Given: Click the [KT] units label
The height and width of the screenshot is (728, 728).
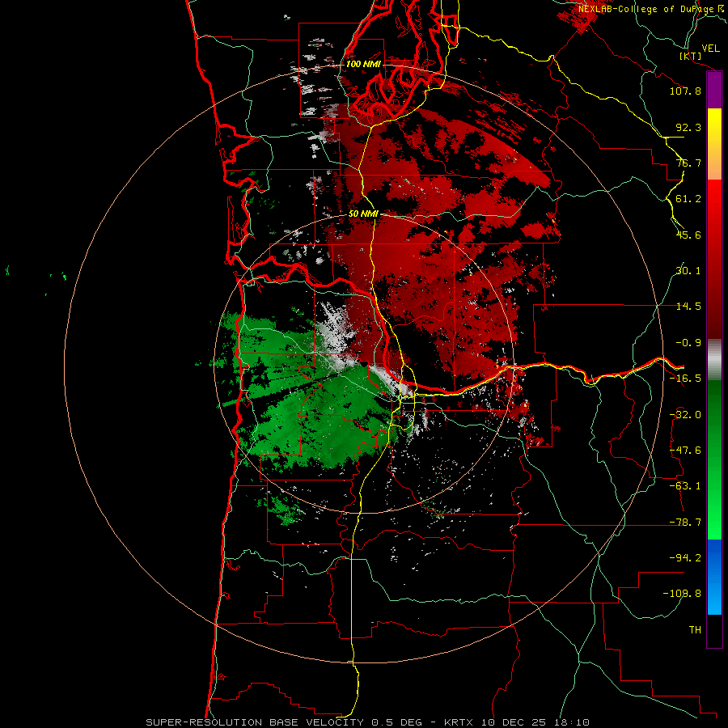Looking at the screenshot, I should point(691,57).
